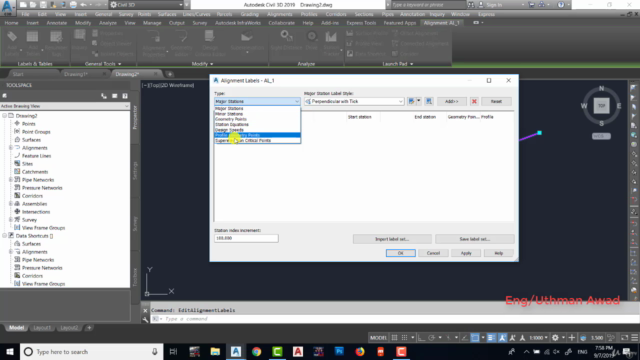Toggle ortho mode in status bar
The height and width of the screenshot is (360, 640).
pyautogui.click(x=421, y=338)
